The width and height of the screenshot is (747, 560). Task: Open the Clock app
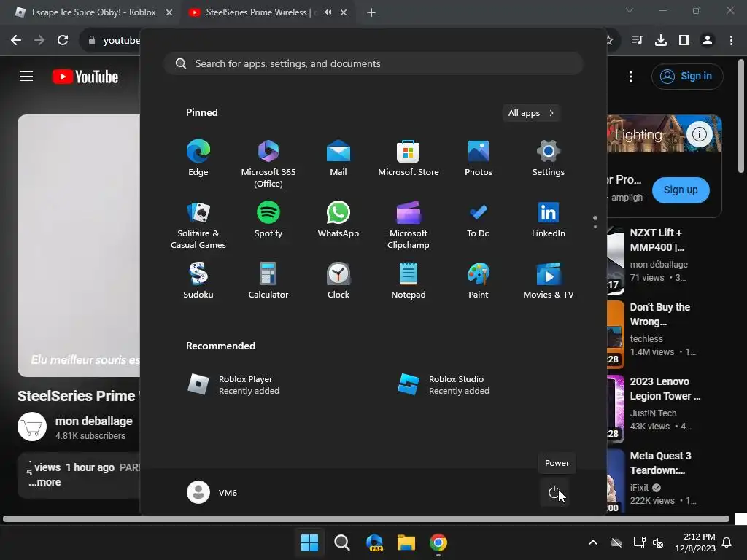[338, 281]
